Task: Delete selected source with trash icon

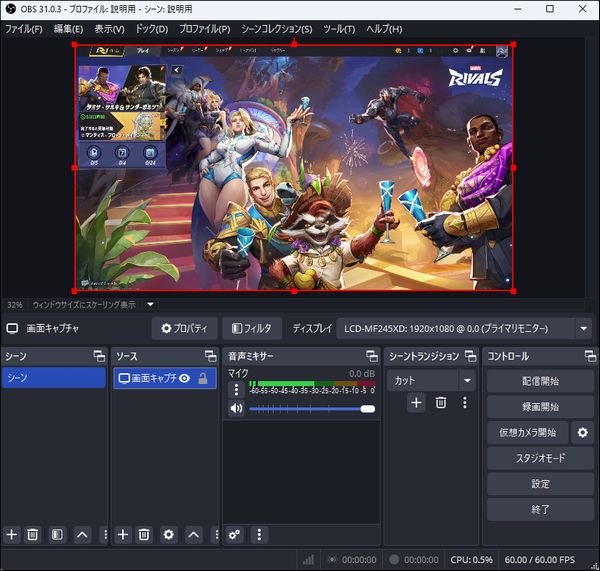Action: click(x=144, y=534)
